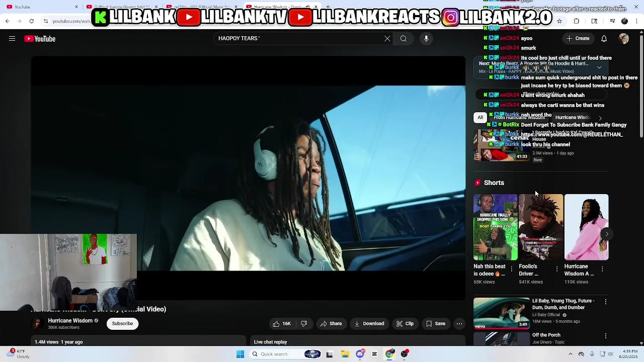Close the first YouTube browser tab
Screen dimensions: 644x362
[76, 7]
